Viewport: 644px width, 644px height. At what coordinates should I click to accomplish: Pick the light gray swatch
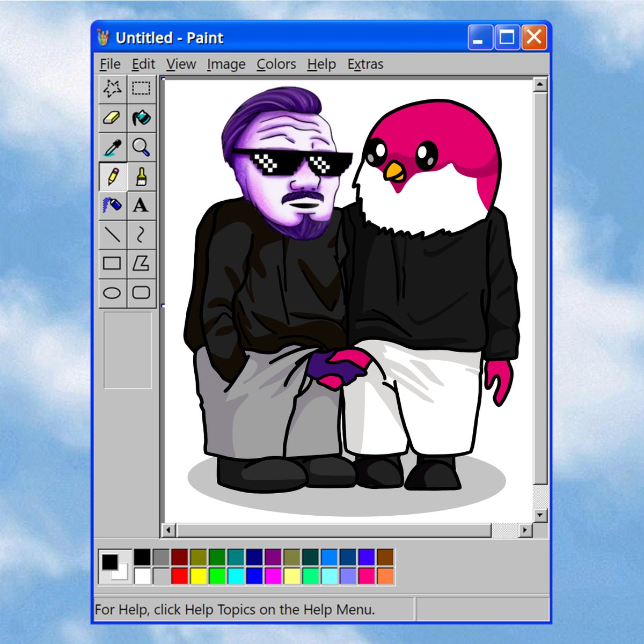coord(161,576)
